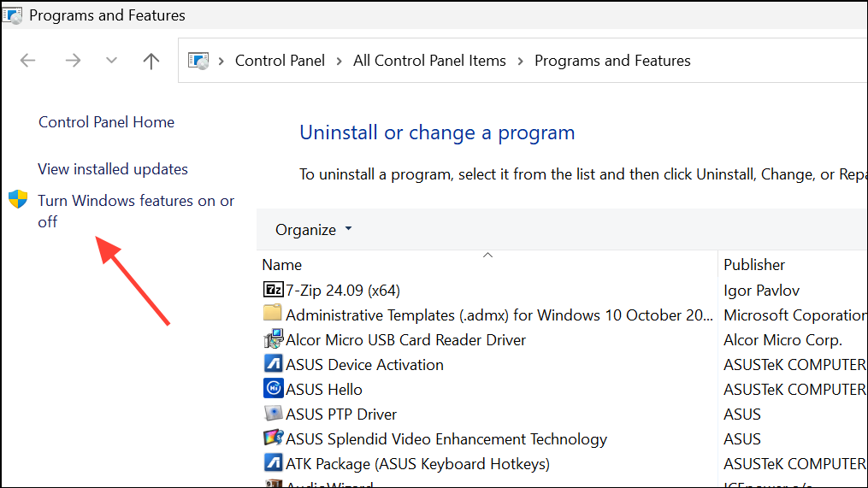This screenshot has width=868, height=488.
Task: Expand chevron after All Control Panel Items
Action: pos(520,61)
